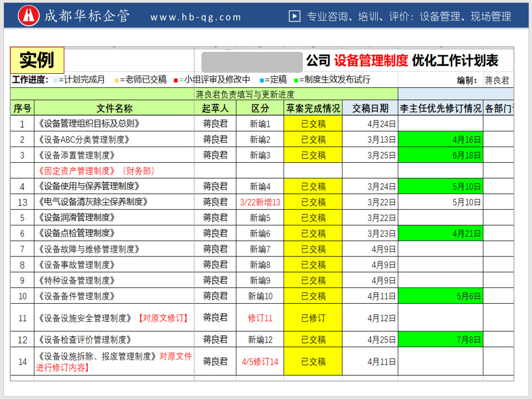Click the blue 定稿 legend marker
Screen dimensions: 532x399
[262, 80]
